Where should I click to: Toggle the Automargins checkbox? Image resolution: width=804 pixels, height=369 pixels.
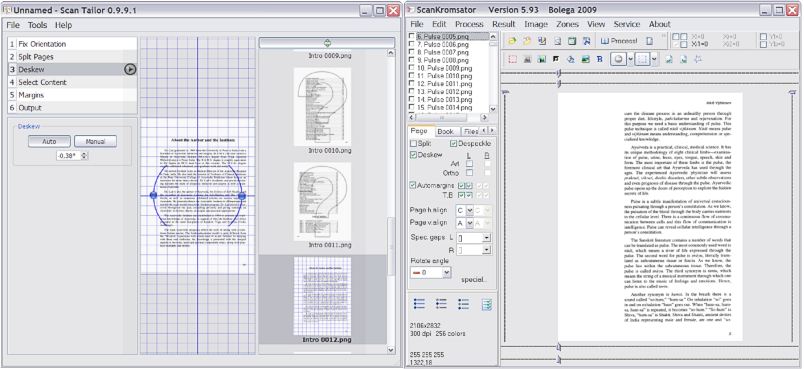click(414, 185)
